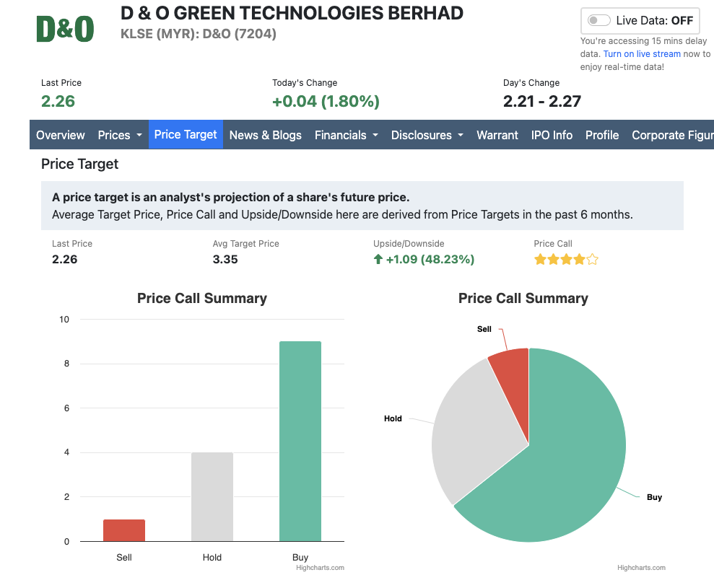
Task: Toggle the Live Data switch
Action: click(x=598, y=20)
